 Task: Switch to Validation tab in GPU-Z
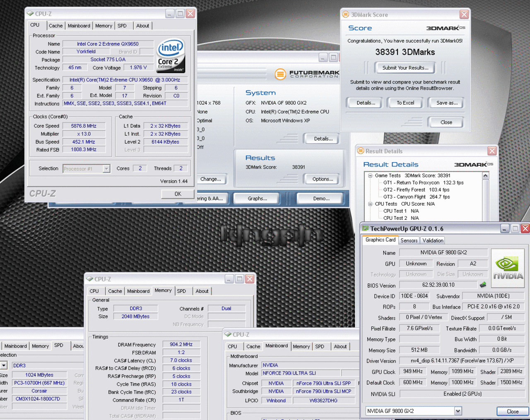433,240
